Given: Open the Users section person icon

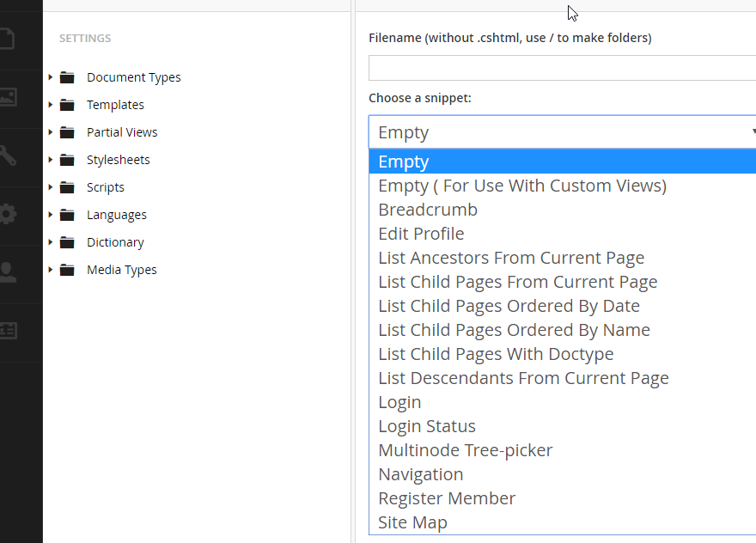Looking at the screenshot, I should 7,272.
